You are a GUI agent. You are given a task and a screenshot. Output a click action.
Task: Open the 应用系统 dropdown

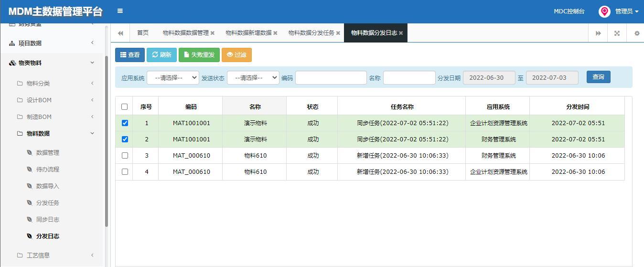(173, 78)
